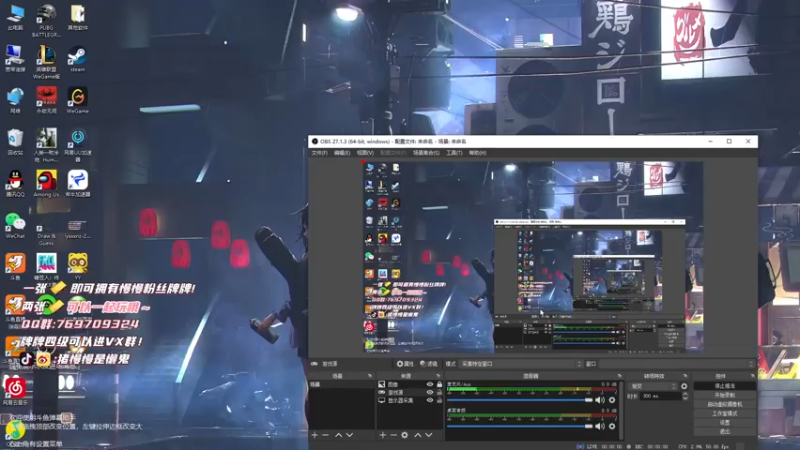Viewport: 800px width, 450px height.
Task: Open the source filters (滤镜) button
Action: coord(429,364)
